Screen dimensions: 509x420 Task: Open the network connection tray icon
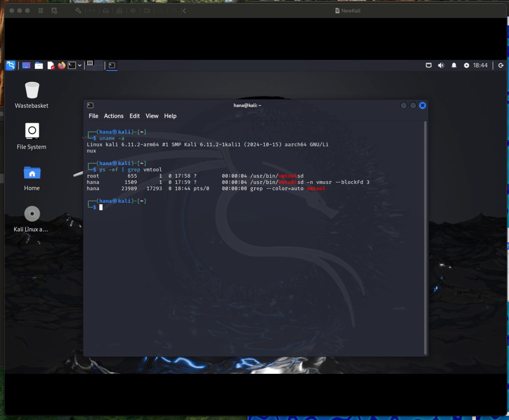(x=429, y=65)
